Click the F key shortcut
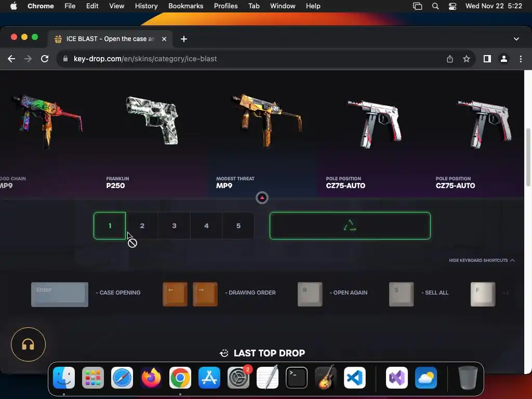The width and height of the screenshot is (532, 399). click(x=483, y=294)
